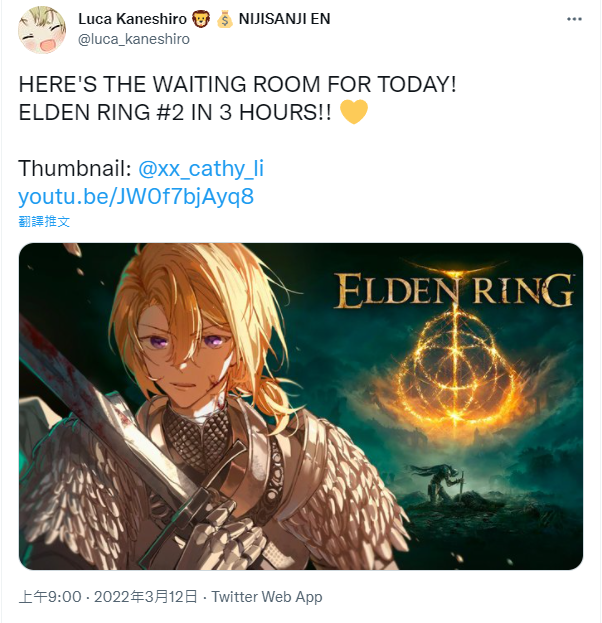This screenshot has height=623, width=602.
Task: Click the money bag emoji in name
Action: 224,19
